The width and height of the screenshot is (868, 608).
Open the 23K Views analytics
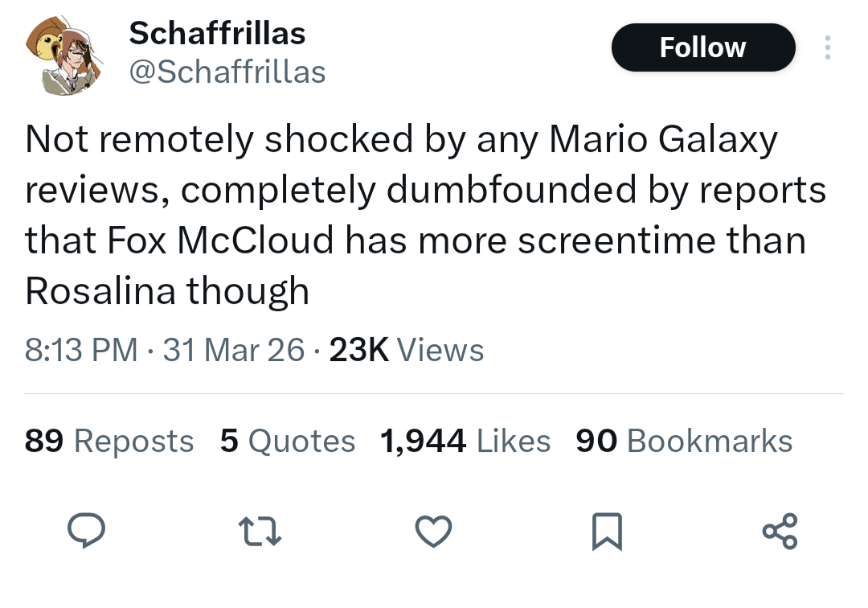[407, 350]
